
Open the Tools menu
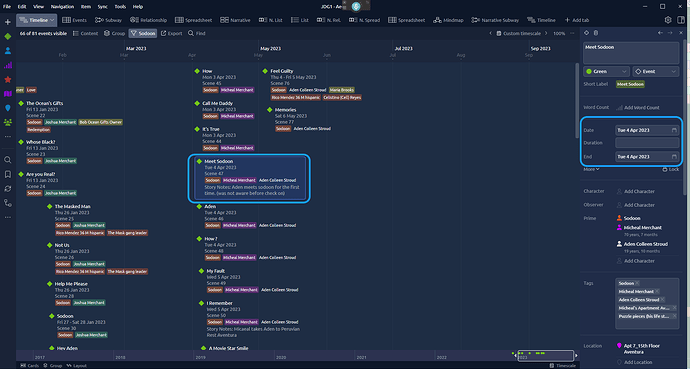coord(120,7)
